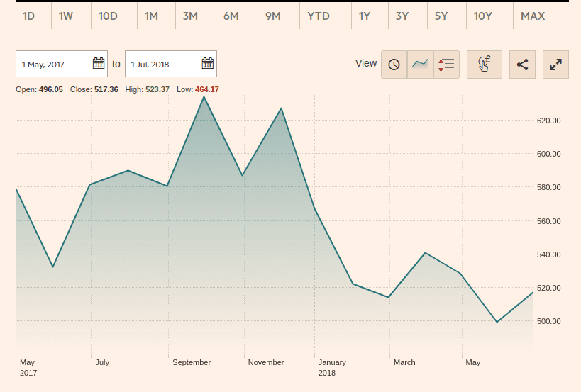Click the 620.00 axis label
581x392 pixels.
pyautogui.click(x=549, y=121)
